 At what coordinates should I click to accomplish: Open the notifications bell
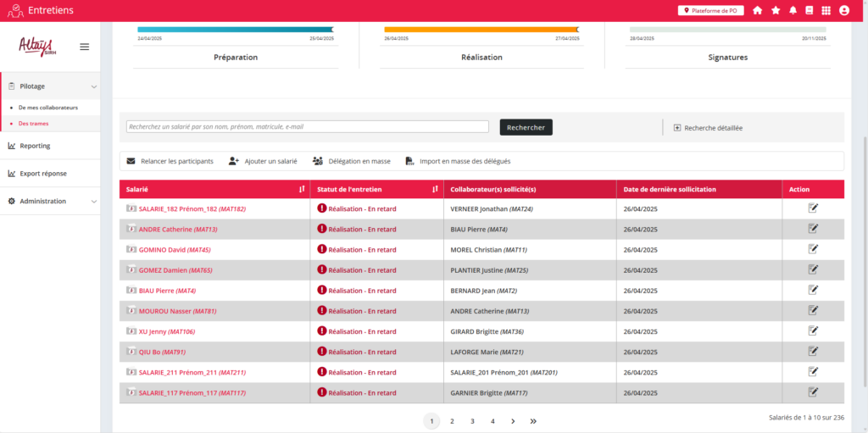[793, 10]
